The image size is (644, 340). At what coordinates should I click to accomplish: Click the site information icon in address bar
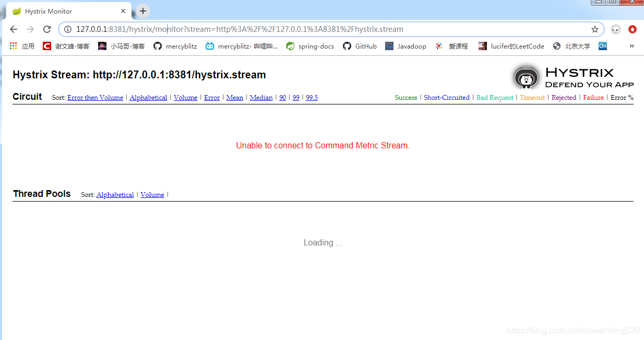(68, 29)
